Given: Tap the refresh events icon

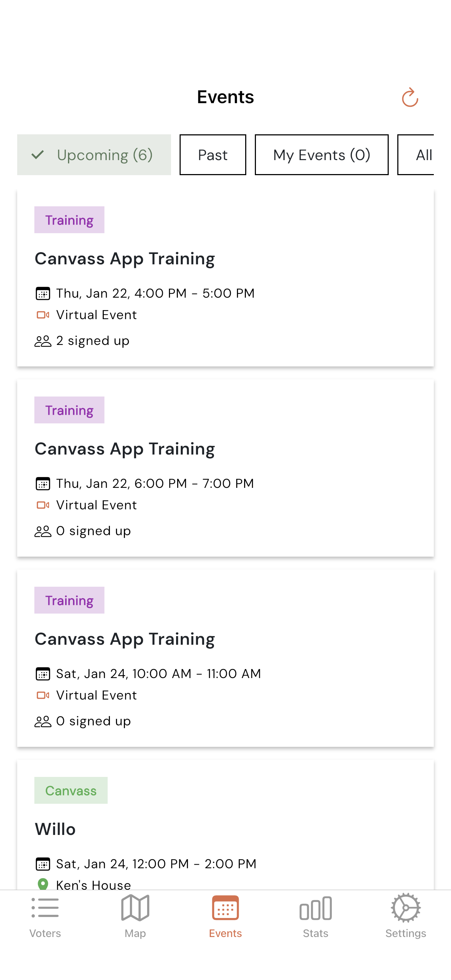Looking at the screenshot, I should (x=409, y=97).
